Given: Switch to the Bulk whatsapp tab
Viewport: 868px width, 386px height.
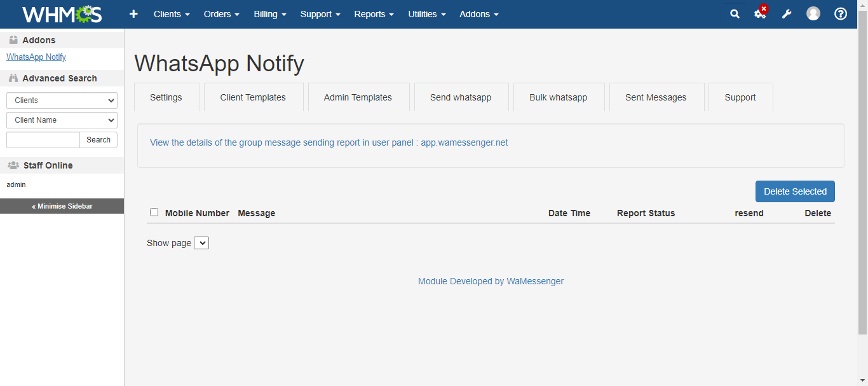Looking at the screenshot, I should pos(559,97).
